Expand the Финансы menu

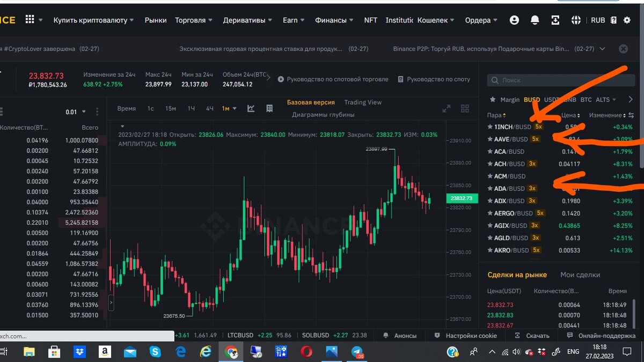tap(334, 20)
